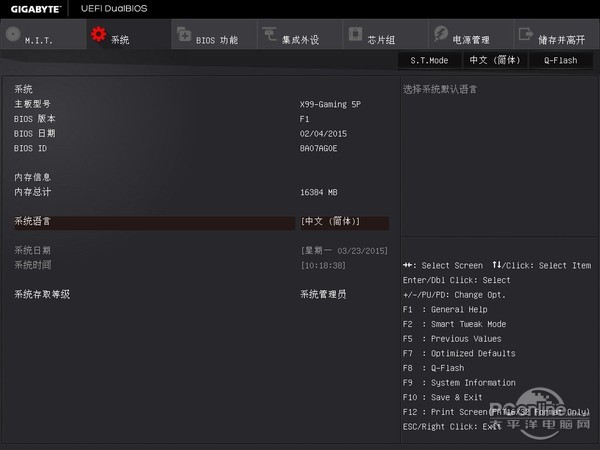
Task: Click the M.I.T. disc icon
Action: (13, 34)
